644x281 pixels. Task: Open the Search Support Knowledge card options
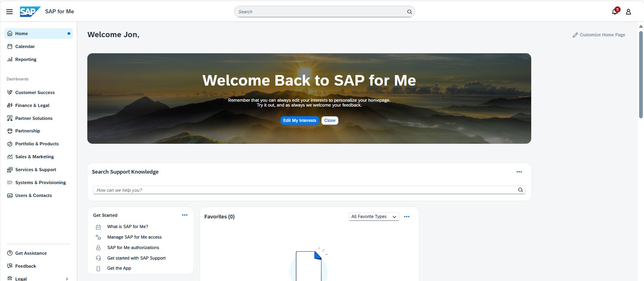point(519,172)
